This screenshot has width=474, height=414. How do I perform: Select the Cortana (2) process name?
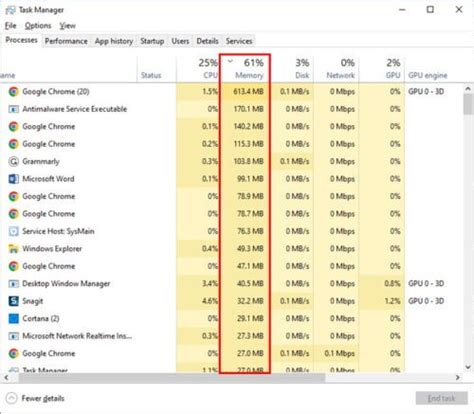pyautogui.click(x=41, y=319)
